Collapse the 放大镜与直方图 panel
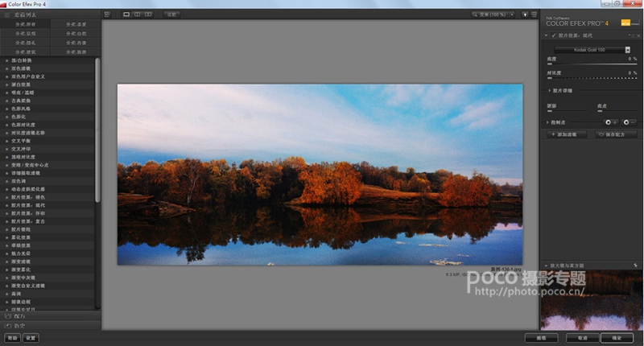 [x=547, y=266]
